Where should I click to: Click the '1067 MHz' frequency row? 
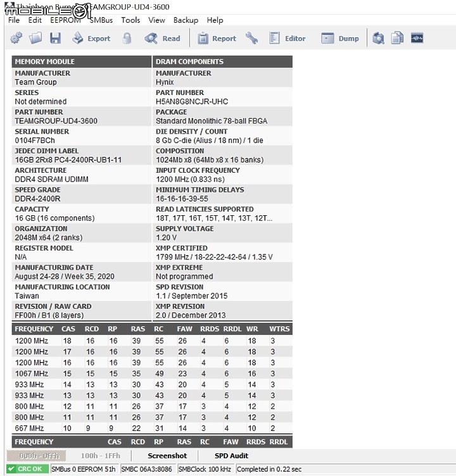pos(152,373)
